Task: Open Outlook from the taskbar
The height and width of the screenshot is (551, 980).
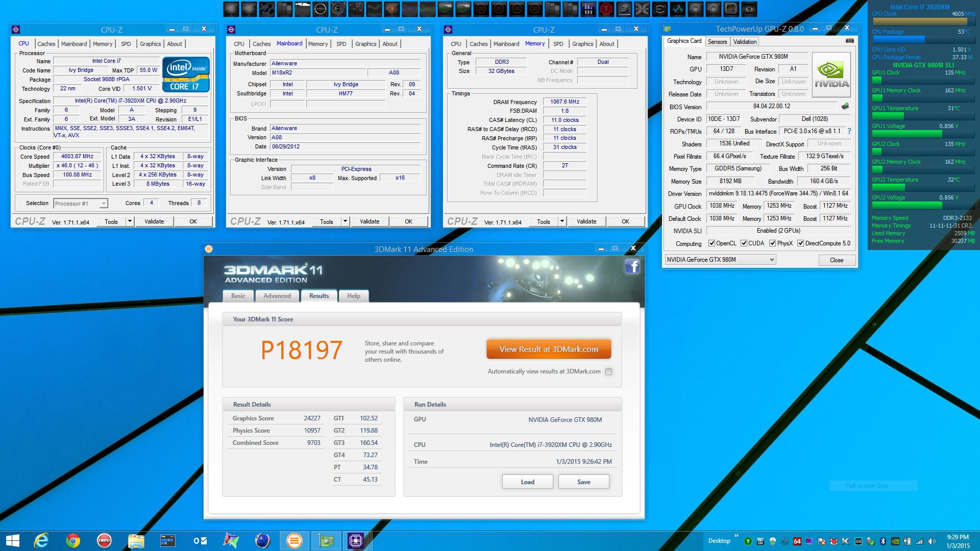Action: tap(200, 540)
